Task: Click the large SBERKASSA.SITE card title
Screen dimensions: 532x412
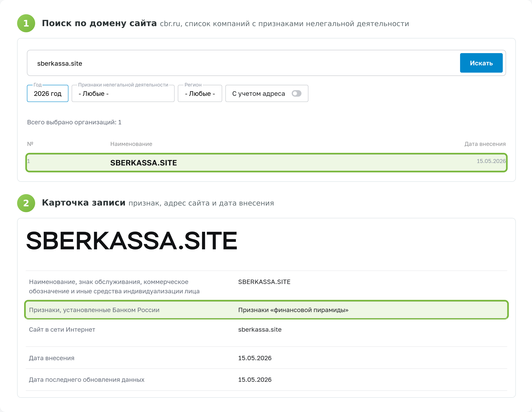Action: click(132, 241)
